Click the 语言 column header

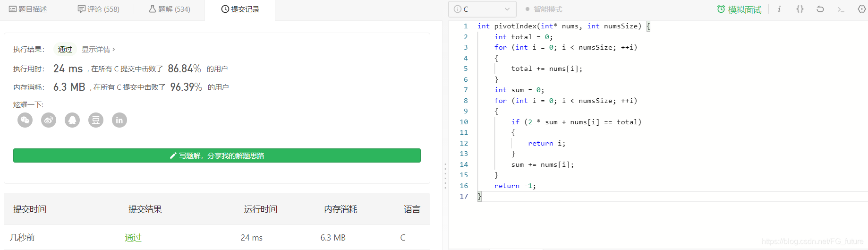(x=412, y=209)
